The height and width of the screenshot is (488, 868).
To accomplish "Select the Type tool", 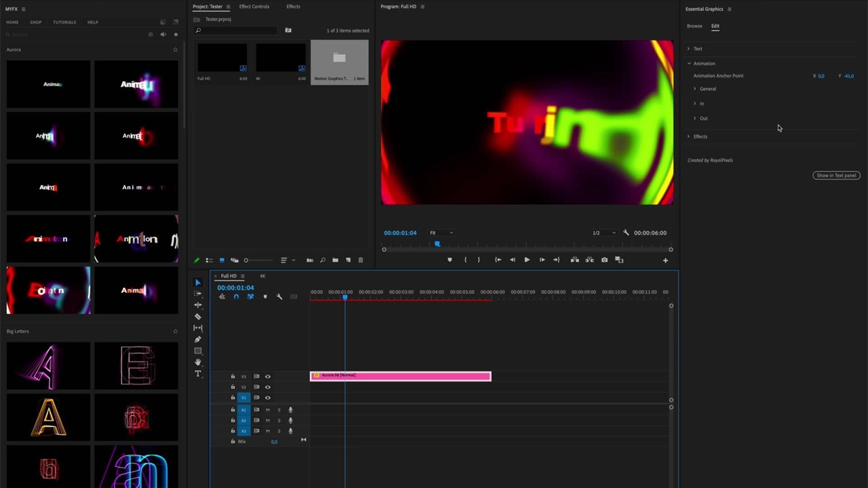I will [x=198, y=373].
